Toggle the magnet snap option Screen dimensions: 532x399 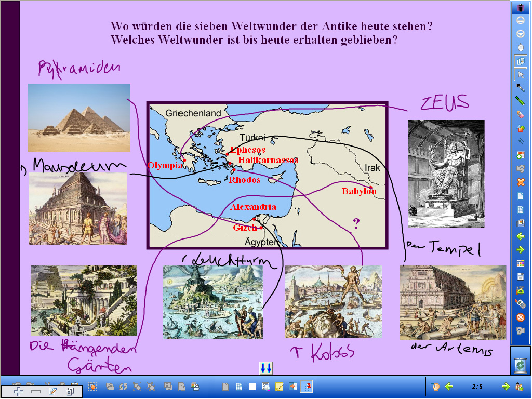click(x=307, y=386)
